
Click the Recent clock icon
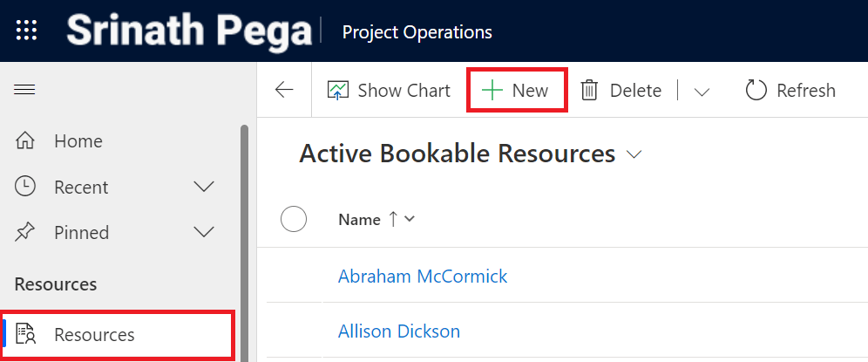26,187
